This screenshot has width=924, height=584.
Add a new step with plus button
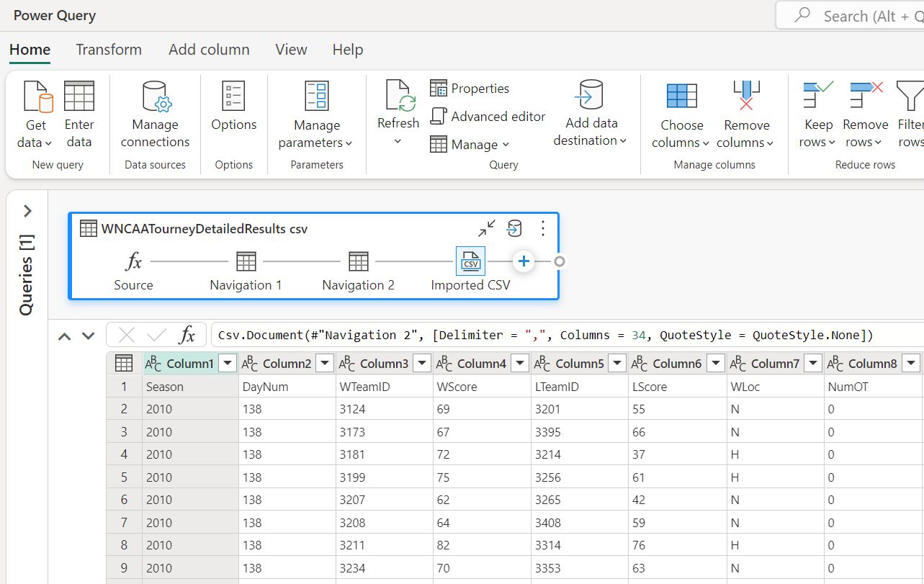524,261
